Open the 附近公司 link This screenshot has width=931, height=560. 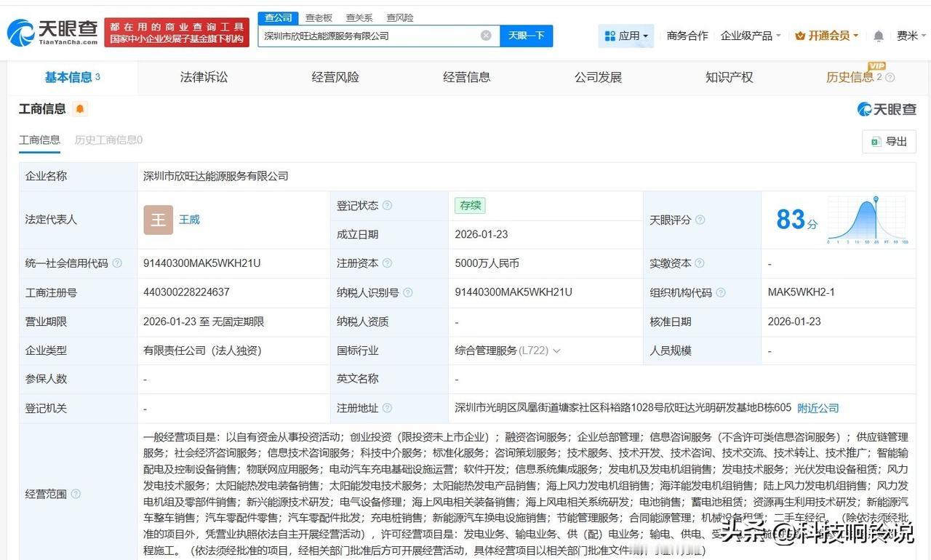818,408
